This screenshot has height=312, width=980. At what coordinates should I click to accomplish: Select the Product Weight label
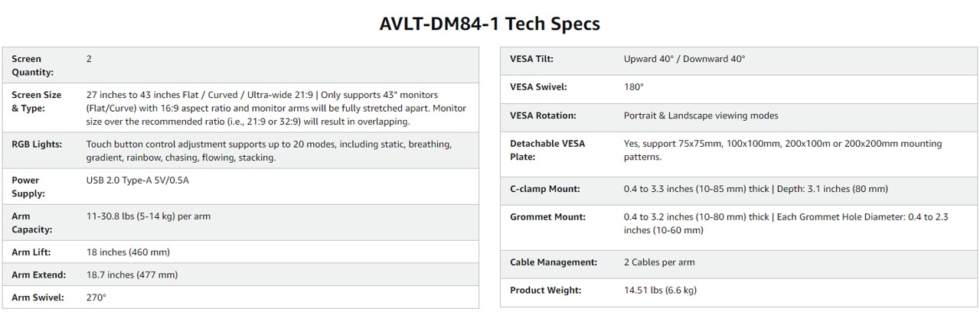(546, 291)
